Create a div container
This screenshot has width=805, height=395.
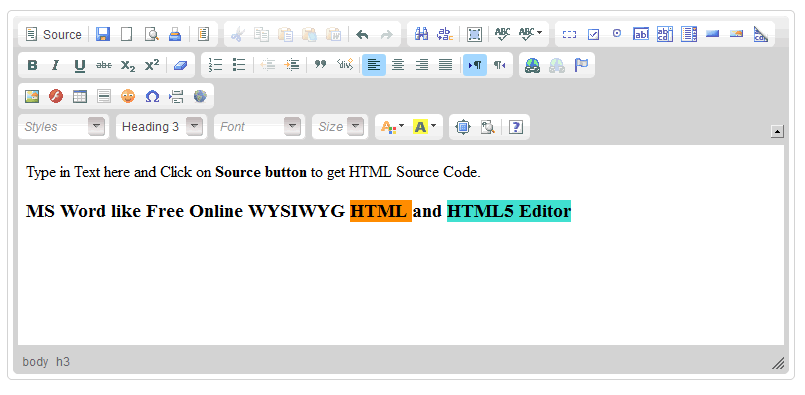pyautogui.click(x=344, y=65)
